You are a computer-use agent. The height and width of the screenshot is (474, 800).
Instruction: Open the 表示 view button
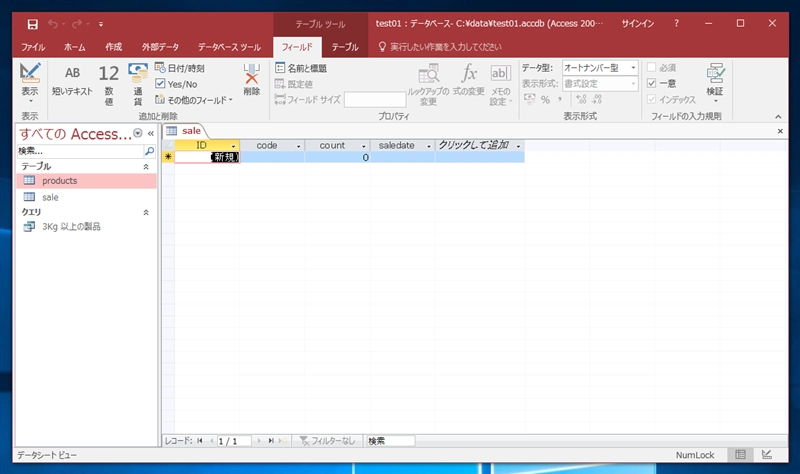[x=30, y=83]
